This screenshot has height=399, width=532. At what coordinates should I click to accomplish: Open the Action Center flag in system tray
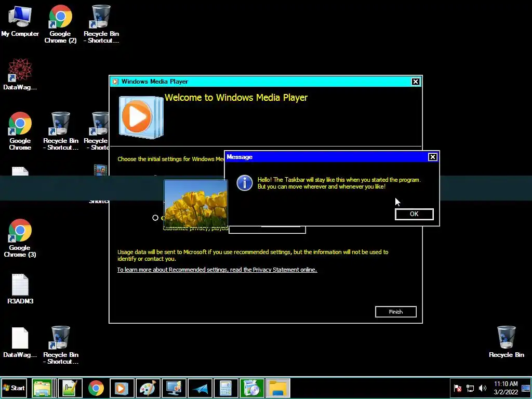pos(458,388)
